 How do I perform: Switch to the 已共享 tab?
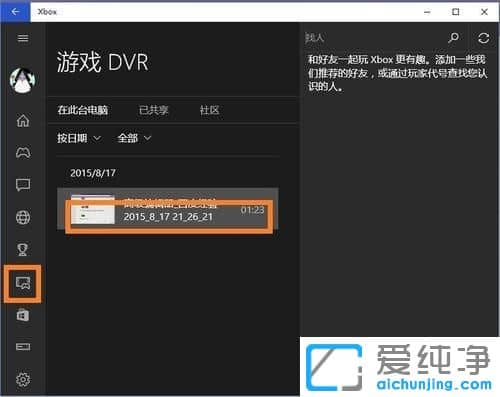pos(153,110)
